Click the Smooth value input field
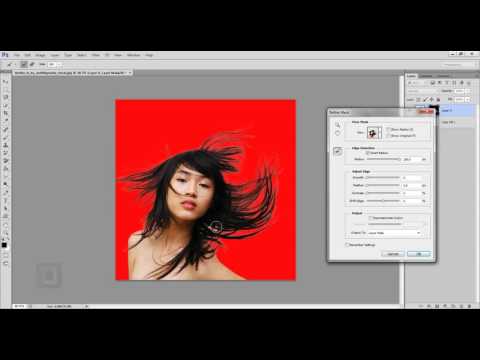480x360 pixels. [411, 177]
